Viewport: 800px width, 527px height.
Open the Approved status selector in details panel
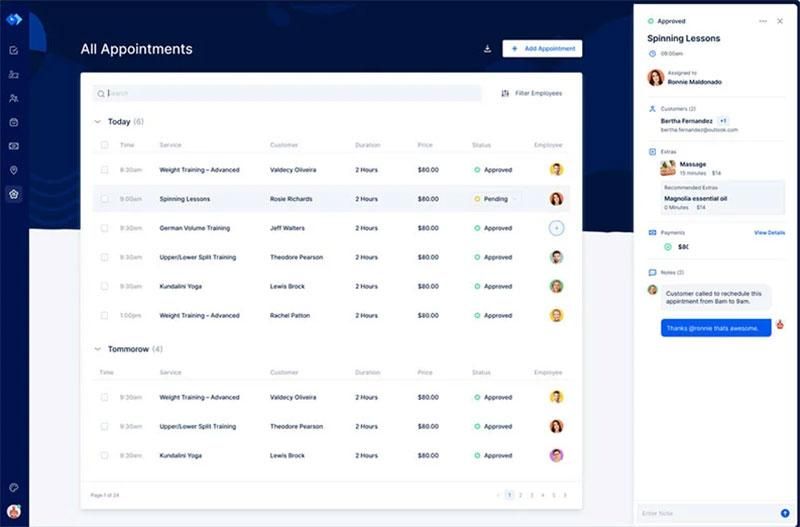[666, 21]
